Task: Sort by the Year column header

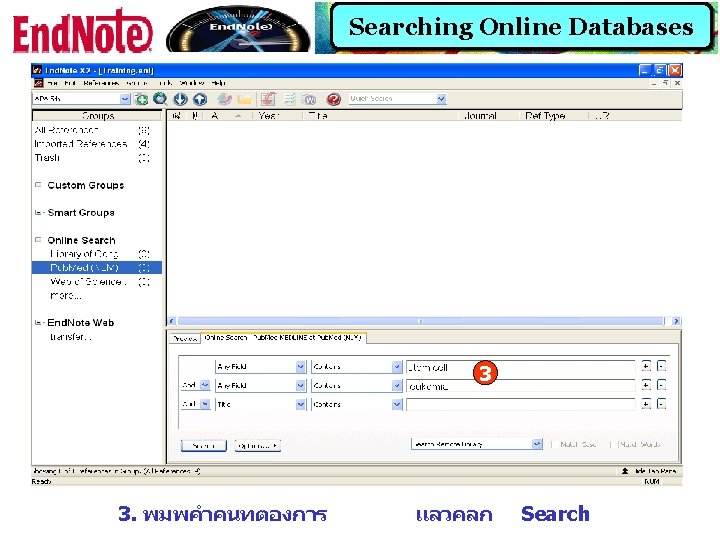Action: pos(268,116)
